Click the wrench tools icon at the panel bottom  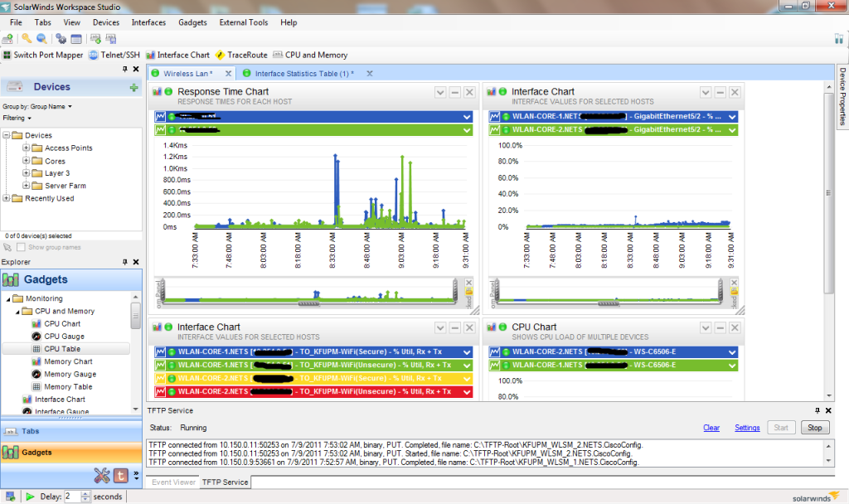coord(102,475)
